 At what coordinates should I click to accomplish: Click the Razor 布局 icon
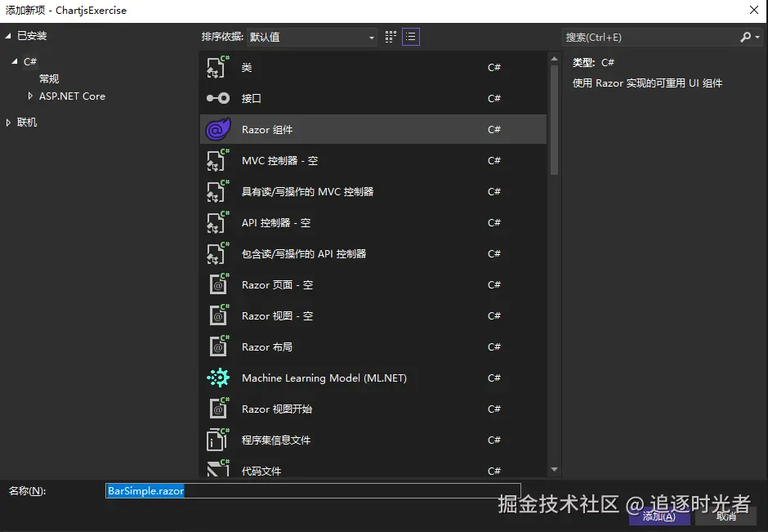click(x=218, y=346)
